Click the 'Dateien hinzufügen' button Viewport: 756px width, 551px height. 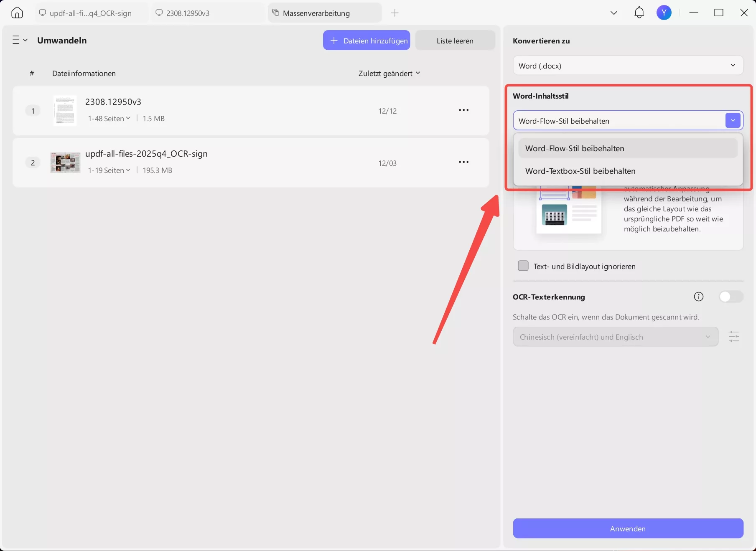pos(367,41)
